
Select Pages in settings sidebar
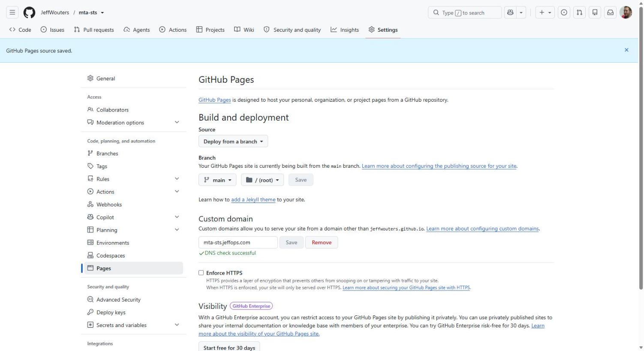coord(133,268)
